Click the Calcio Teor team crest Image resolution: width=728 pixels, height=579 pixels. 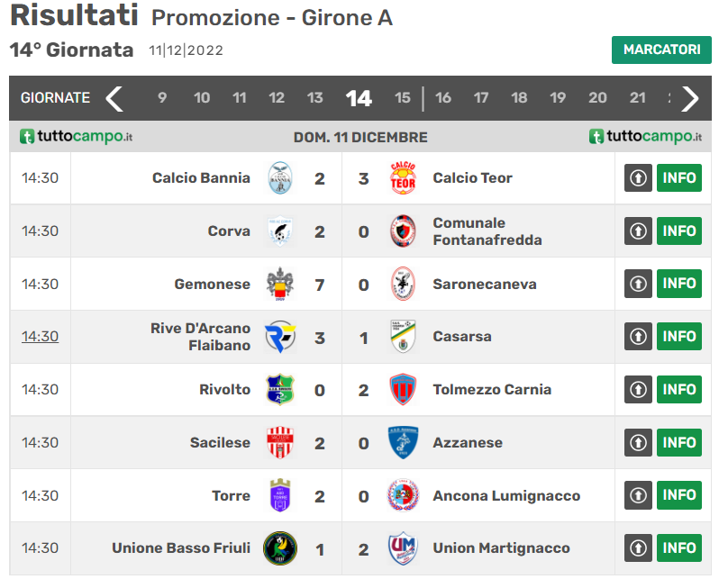pos(403,178)
